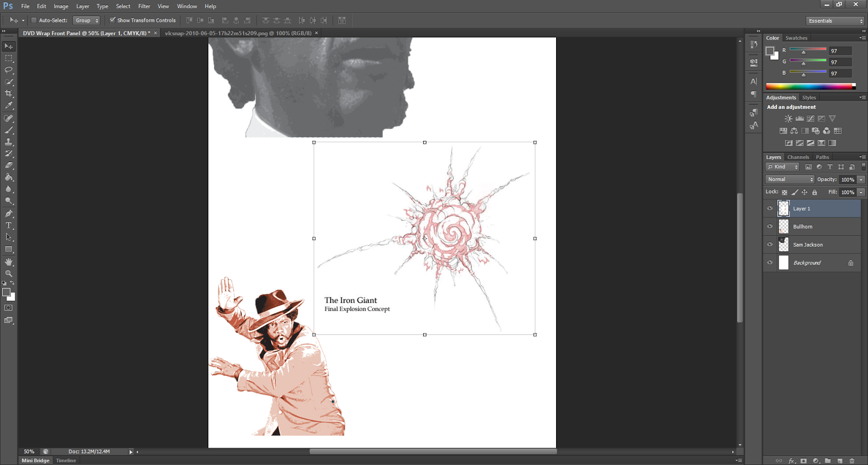Open the Normal blend mode dropdown
The height and width of the screenshot is (465, 868).
(x=790, y=179)
